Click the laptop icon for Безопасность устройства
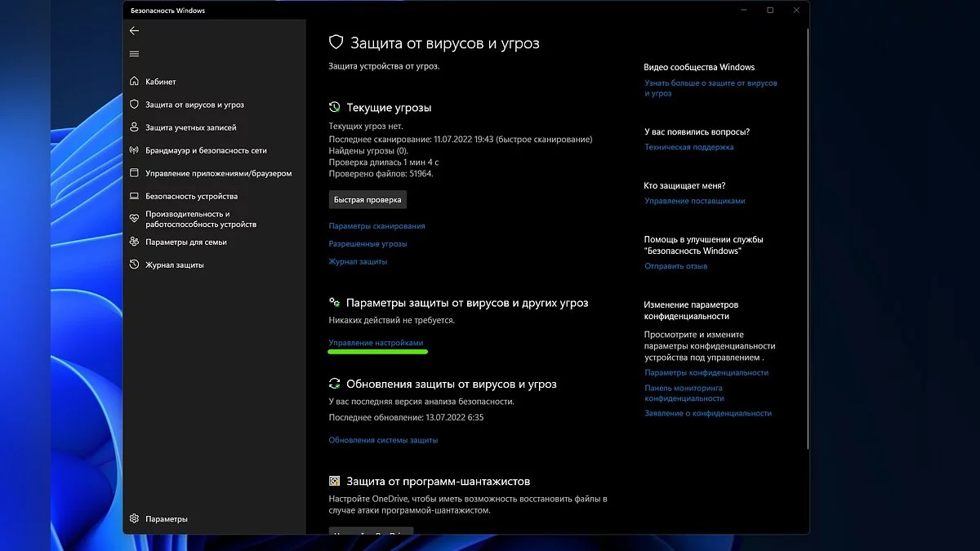The height and width of the screenshot is (551, 980). [134, 196]
